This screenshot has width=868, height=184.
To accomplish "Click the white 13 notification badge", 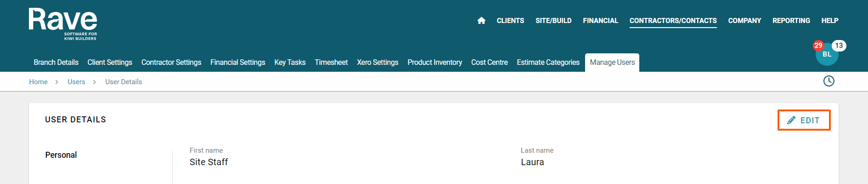I will tap(839, 46).
